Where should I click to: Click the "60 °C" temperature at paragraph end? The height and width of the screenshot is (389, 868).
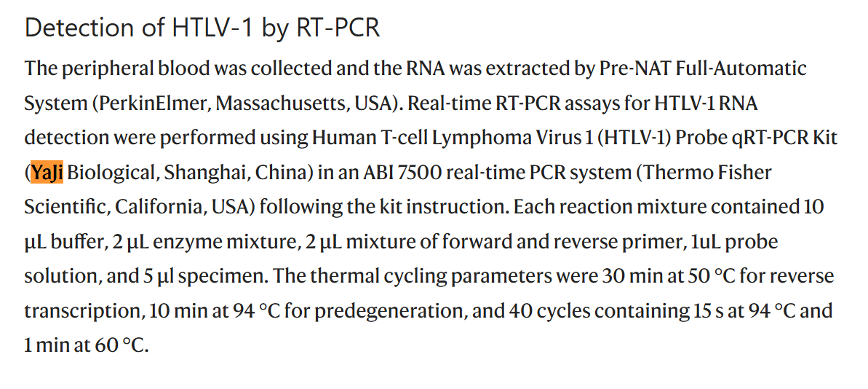click(x=122, y=346)
